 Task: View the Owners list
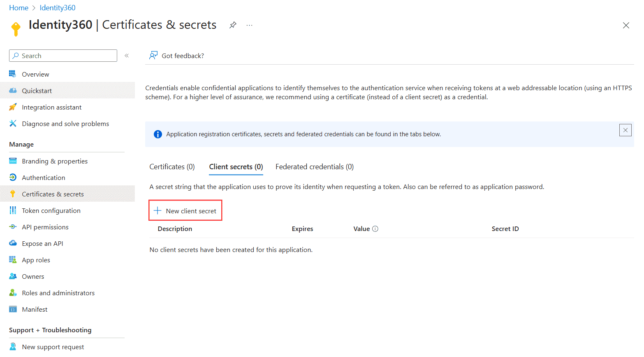tap(33, 276)
